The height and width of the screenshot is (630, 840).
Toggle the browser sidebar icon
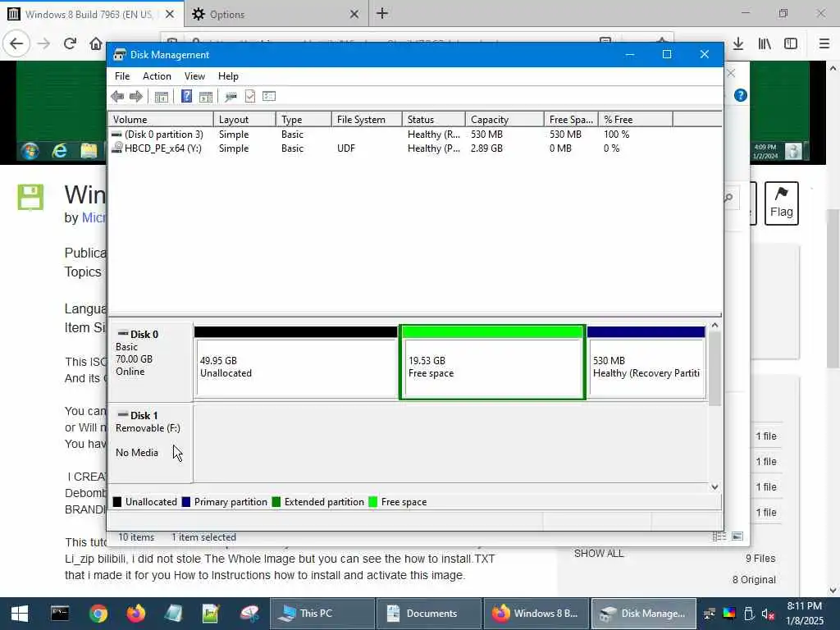coord(791,43)
